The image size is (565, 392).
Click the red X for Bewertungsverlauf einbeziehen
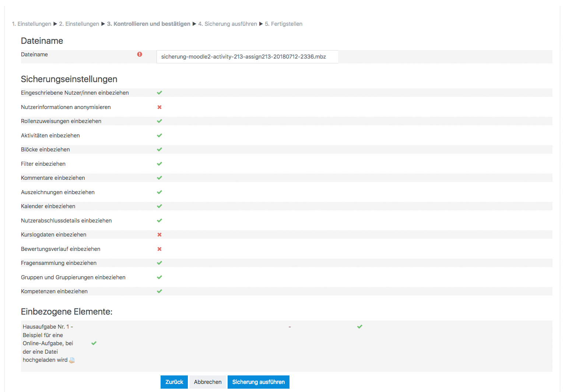pos(159,249)
